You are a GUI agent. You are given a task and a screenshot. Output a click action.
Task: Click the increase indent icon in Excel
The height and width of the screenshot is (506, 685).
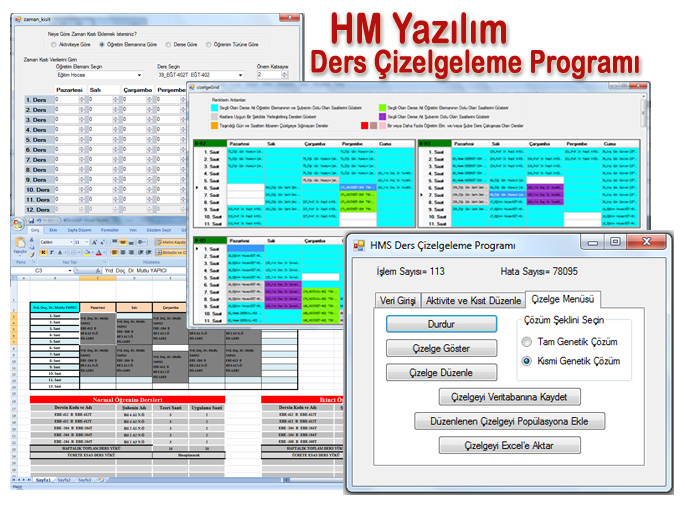click(x=149, y=252)
